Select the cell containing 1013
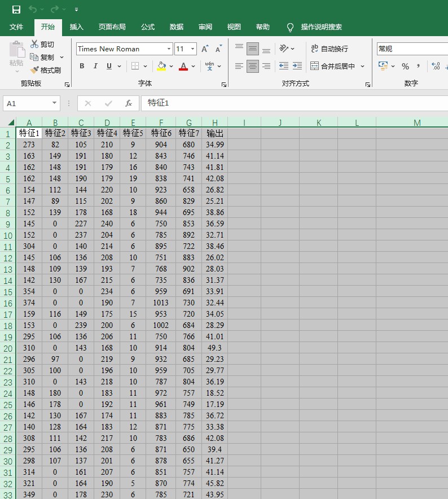This screenshot has height=499, width=448. coord(161,303)
